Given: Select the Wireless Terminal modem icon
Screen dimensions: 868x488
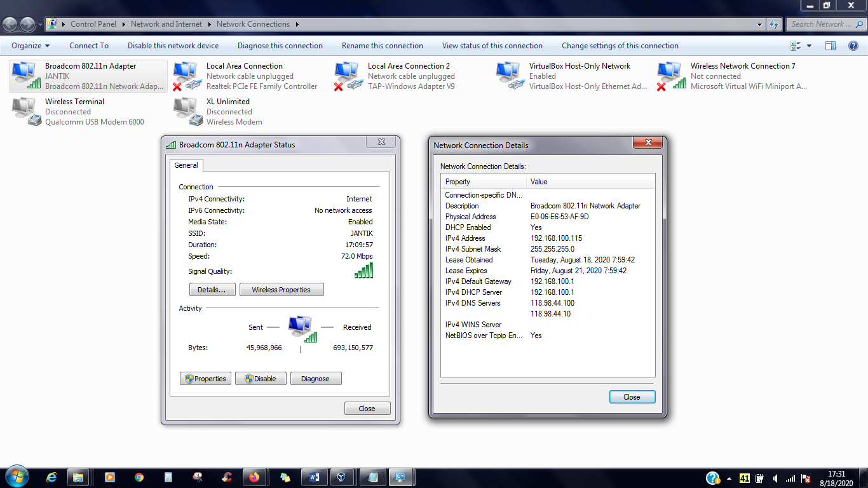Looking at the screenshot, I should pyautogui.click(x=25, y=111).
